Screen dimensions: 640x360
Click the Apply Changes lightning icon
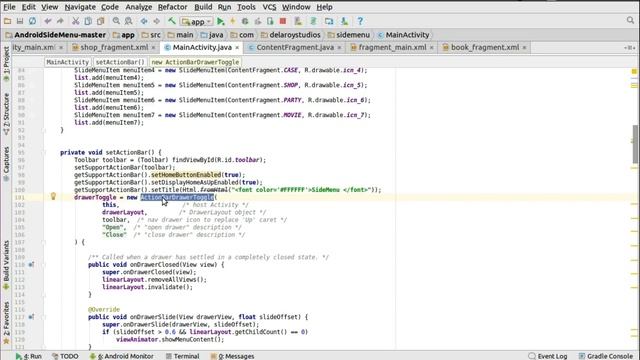(x=233, y=21)
